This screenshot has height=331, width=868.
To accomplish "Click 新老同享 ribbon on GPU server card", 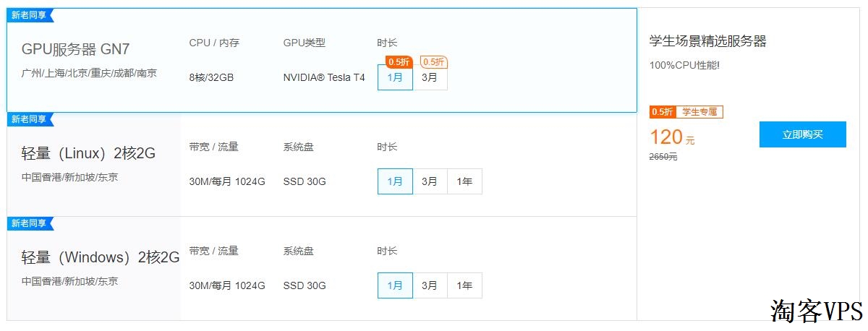I will (x=30, y=15).
